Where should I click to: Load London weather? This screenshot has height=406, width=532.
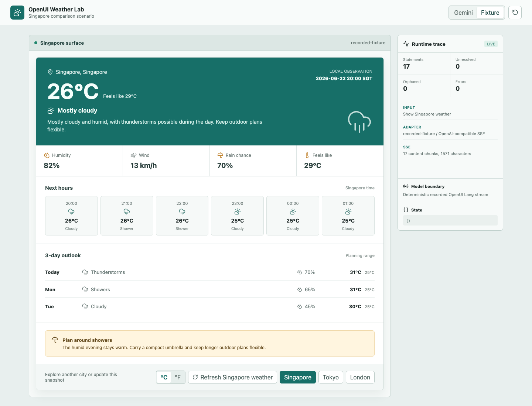[360, 377]
